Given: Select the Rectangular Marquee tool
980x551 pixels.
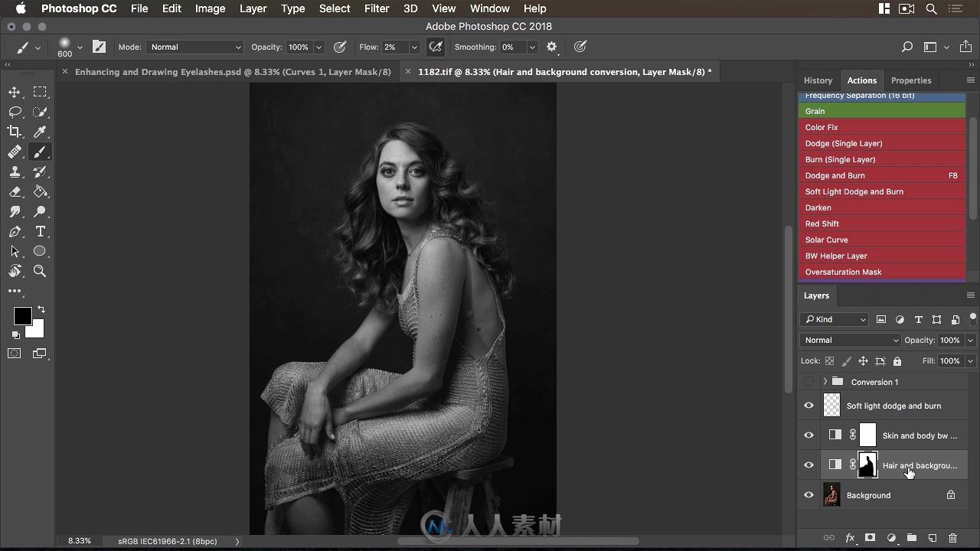Looking at the screenshot, I should [x=40, y=92].
